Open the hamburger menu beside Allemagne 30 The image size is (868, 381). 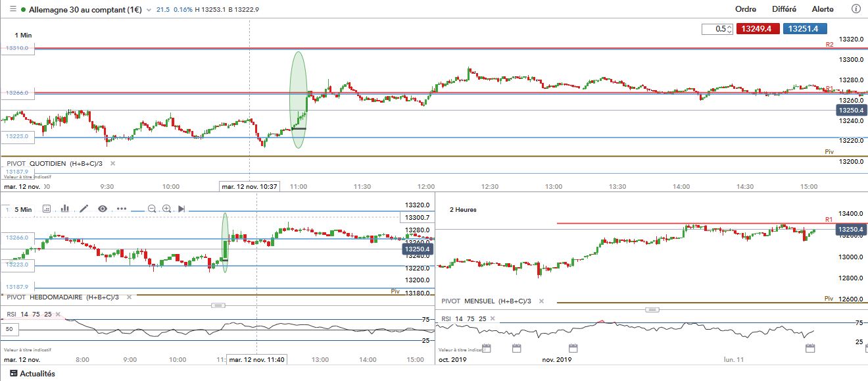tap(12, 10)
